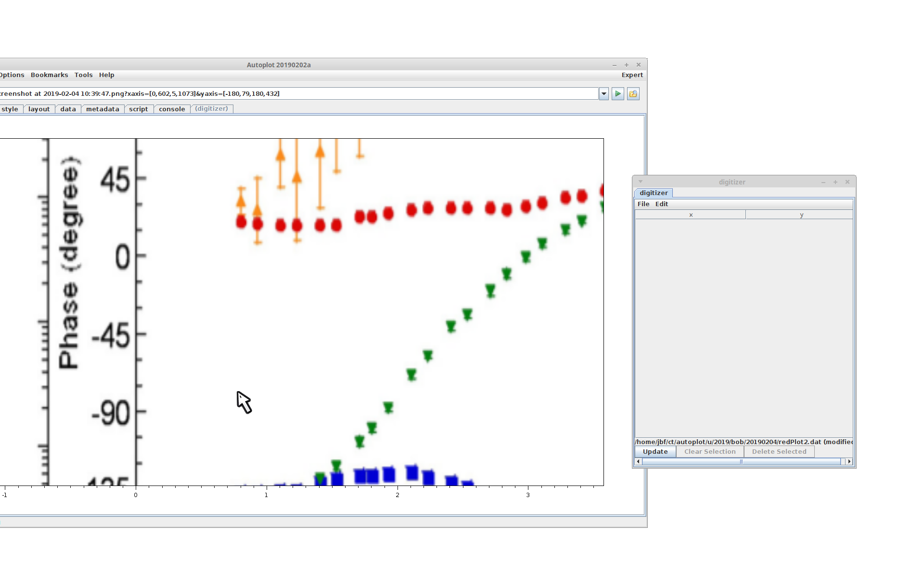Image resolution: width=924 pixels, height=578 pixels.
Task: Maximize the digitizer window
Action: pos(835,182)
